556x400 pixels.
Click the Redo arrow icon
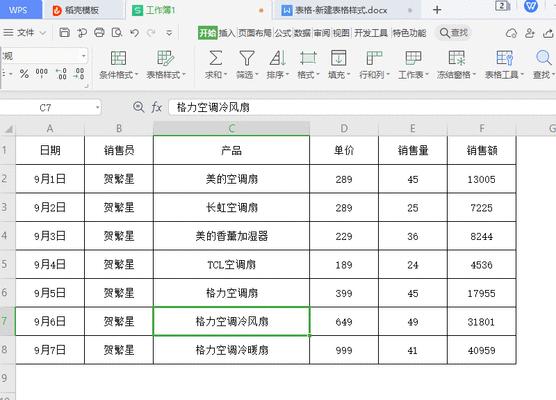coord(151,33)
